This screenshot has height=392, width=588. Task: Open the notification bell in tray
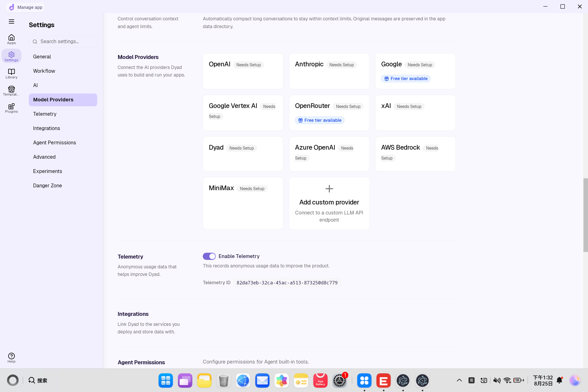pyautogui.click(x=560, y=380)
